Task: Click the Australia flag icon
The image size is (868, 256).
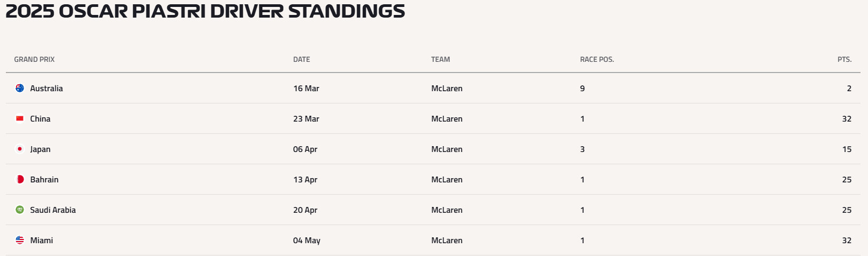Action: pos(20,89)
